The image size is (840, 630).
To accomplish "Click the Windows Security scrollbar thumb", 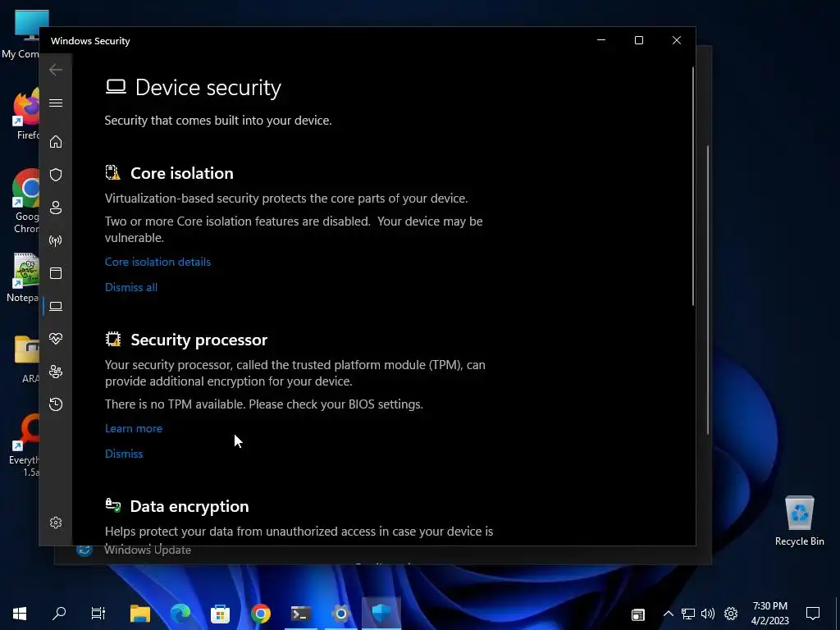I will coord(692,186).
